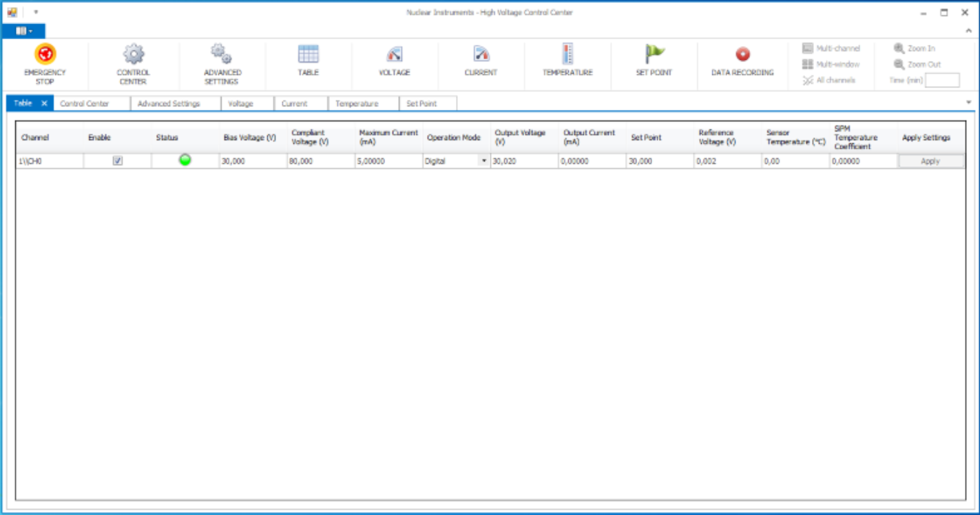Click the Reference Voltage (V) column header

point(727,138)
